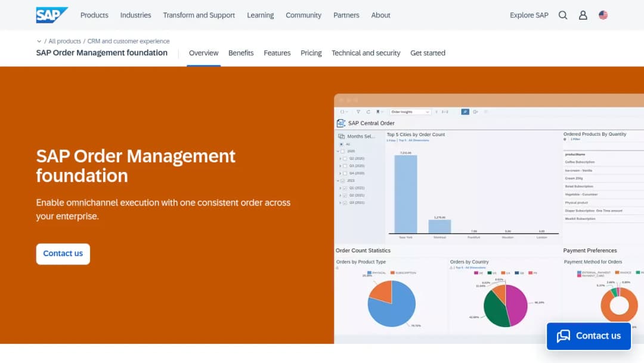
Task: Click Payment Method for Orders donut chart
Action: pos(619,304)
